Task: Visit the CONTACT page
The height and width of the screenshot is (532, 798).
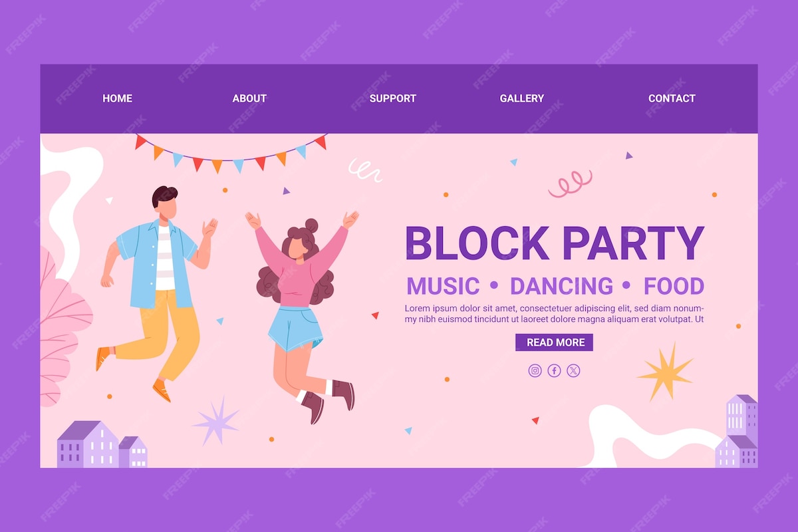Action: coord(672,98)
